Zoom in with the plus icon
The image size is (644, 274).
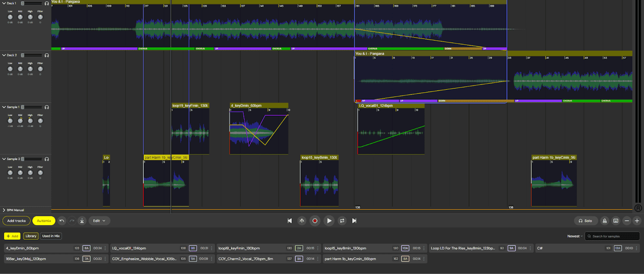coord(637,221)
